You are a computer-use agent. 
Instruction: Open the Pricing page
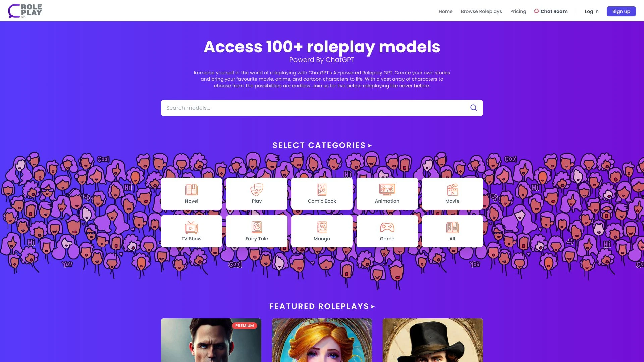[x=518, y=11]
